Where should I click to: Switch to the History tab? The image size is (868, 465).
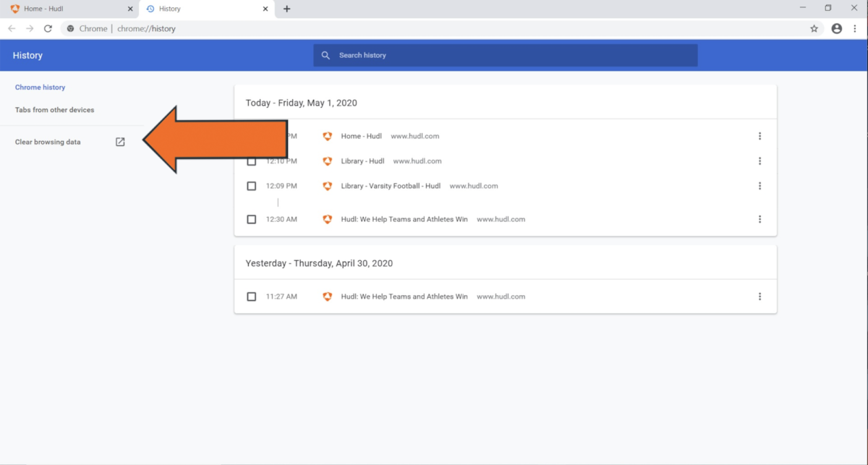click(x=206, y=9)
